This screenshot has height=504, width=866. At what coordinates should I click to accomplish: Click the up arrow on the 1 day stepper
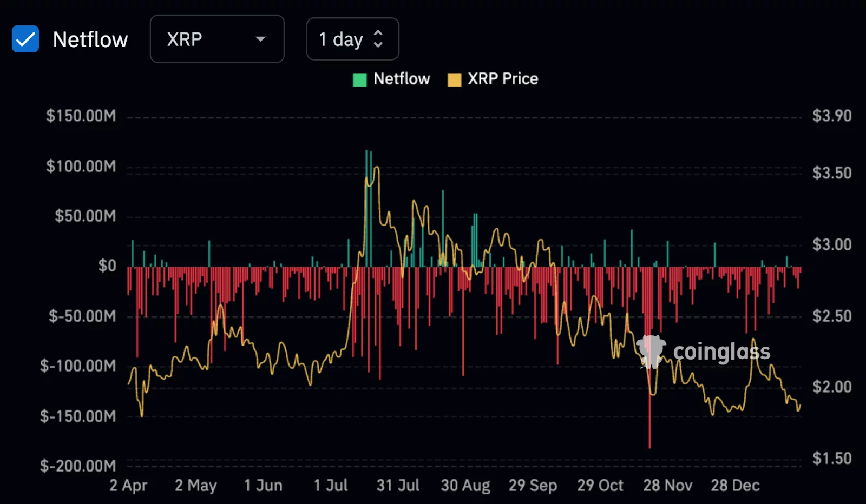[379, 34]
